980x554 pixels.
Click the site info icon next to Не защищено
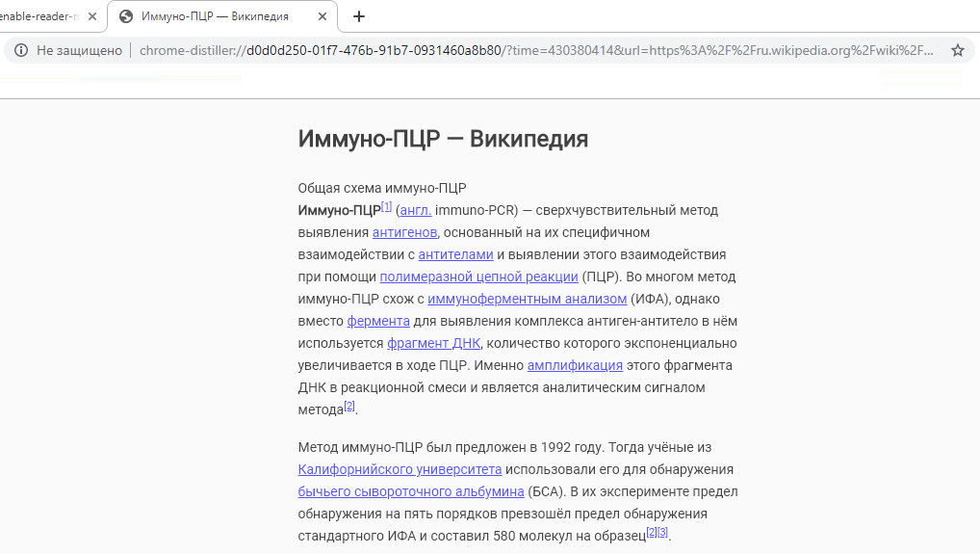21,51
